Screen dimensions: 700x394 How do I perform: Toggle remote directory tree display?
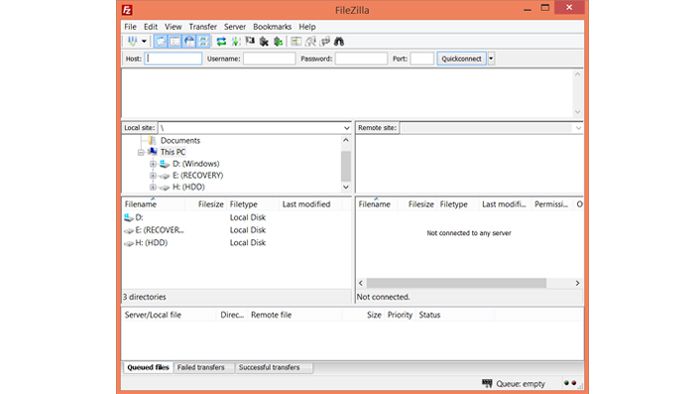(x=189, y=41)
